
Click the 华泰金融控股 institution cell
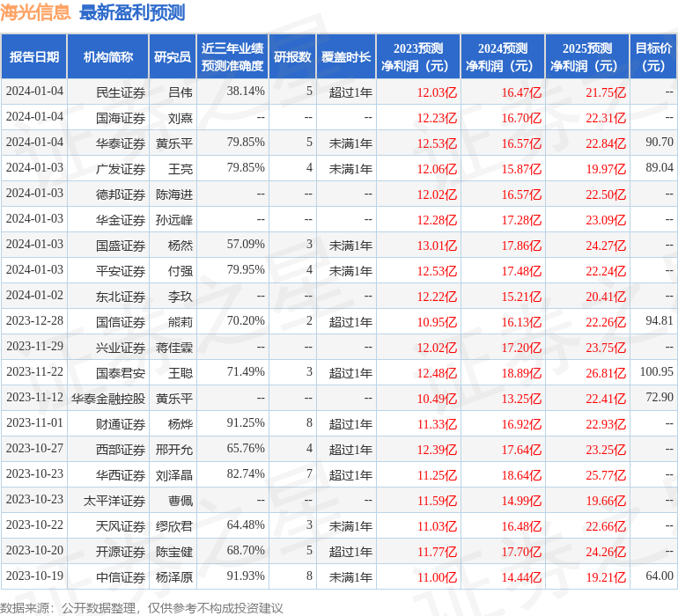[x=108, y=398]
